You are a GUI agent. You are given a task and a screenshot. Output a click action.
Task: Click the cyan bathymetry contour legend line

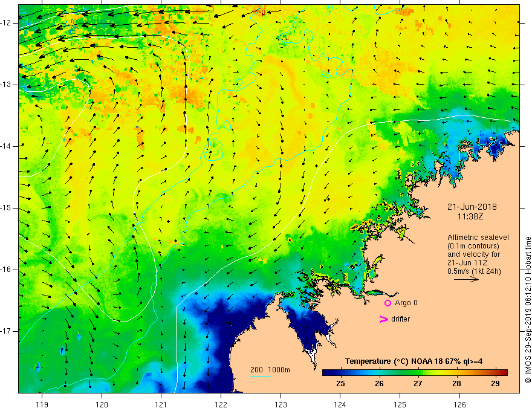(261, 376)
